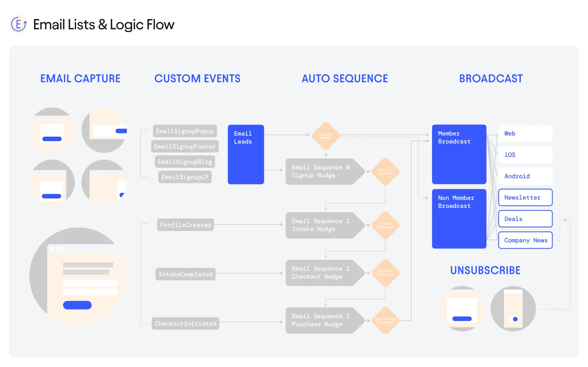This screenshot has height=367, width=588.
Task: Click the EmailSignupPopup event tag
Action: coord(185,131)
